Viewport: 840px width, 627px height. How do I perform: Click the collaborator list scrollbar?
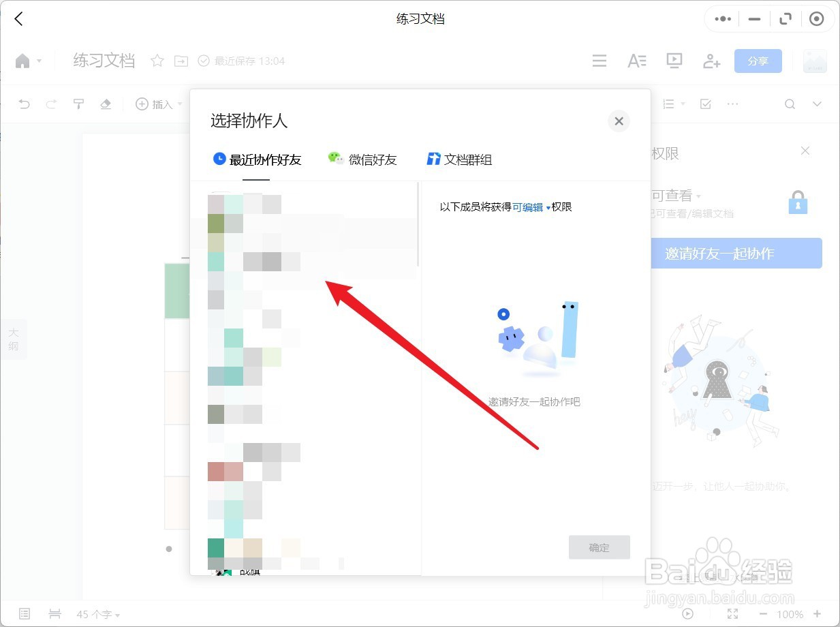(418, 224)
